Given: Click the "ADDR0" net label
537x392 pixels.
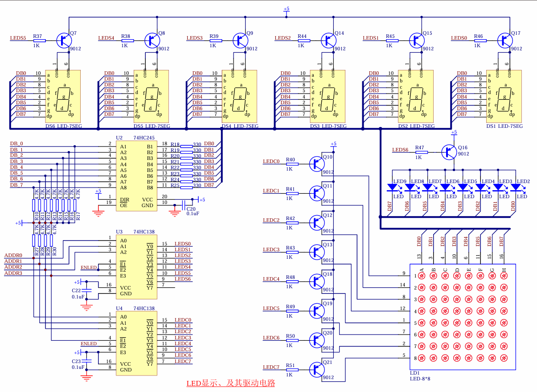Looking at the screenshot, I should (13, 255).
